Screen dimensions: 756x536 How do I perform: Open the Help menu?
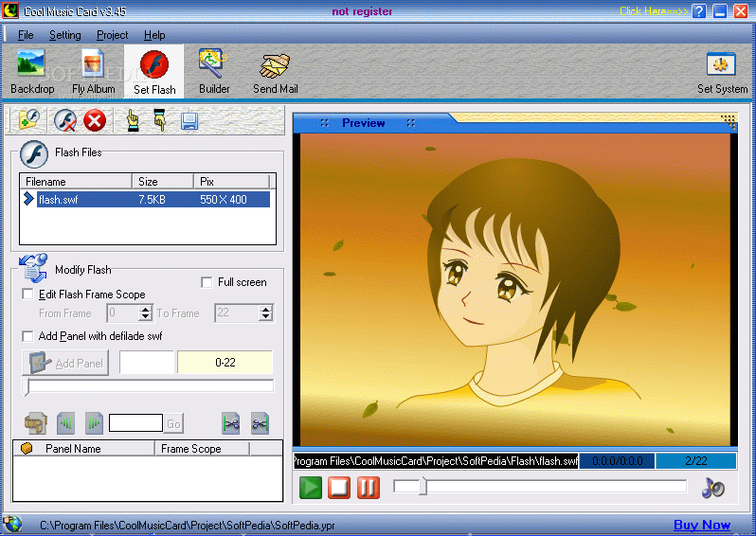(x=154, y=35)
